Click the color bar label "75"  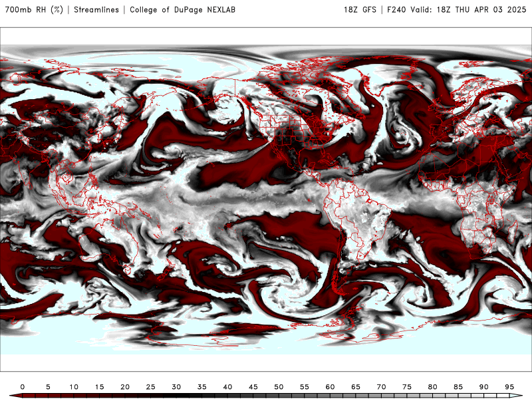(x=407, y=387)
